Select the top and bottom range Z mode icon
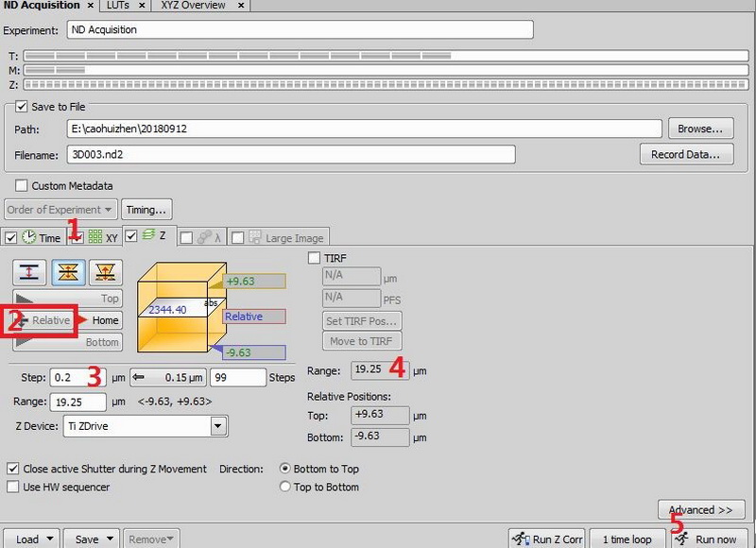Image resolution: width=756 pixels, height=548 pixels. pyautogui.click(x=29, y=272)
